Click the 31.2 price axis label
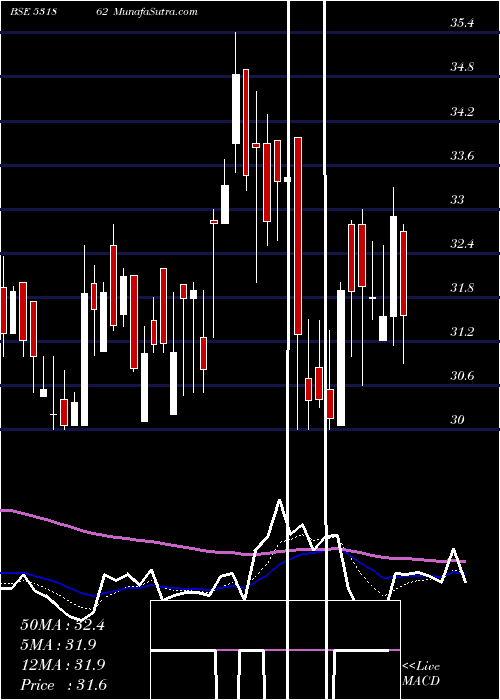The height and width of the screenshot is (700, 500). (x=462, y=332)
